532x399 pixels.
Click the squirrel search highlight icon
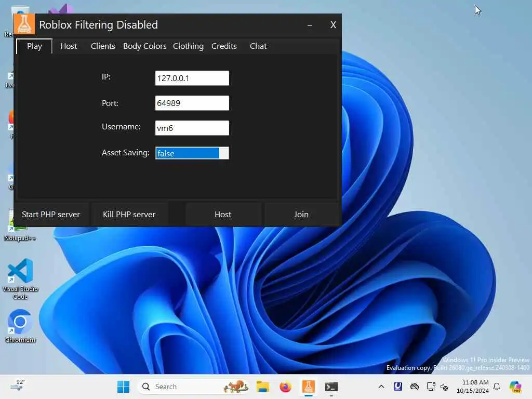click(x=236, y=387)
